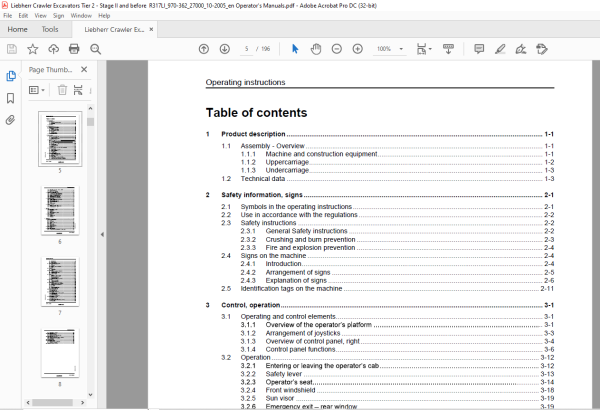600x410 pixels.
Task: Open thumbnail options dropdown
Action: point(37,90)
